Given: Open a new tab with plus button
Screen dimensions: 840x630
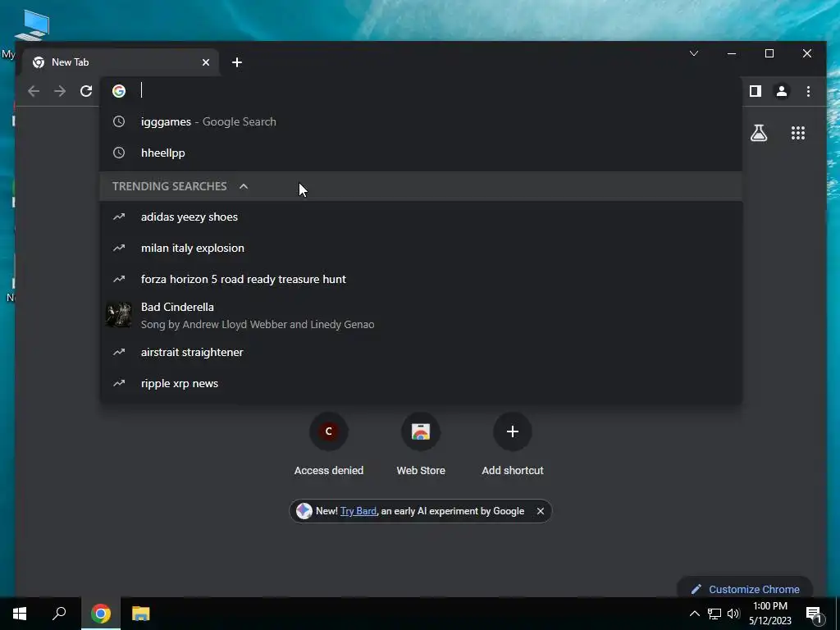Looking at the screenshot, I should click(x=237, y=62).
